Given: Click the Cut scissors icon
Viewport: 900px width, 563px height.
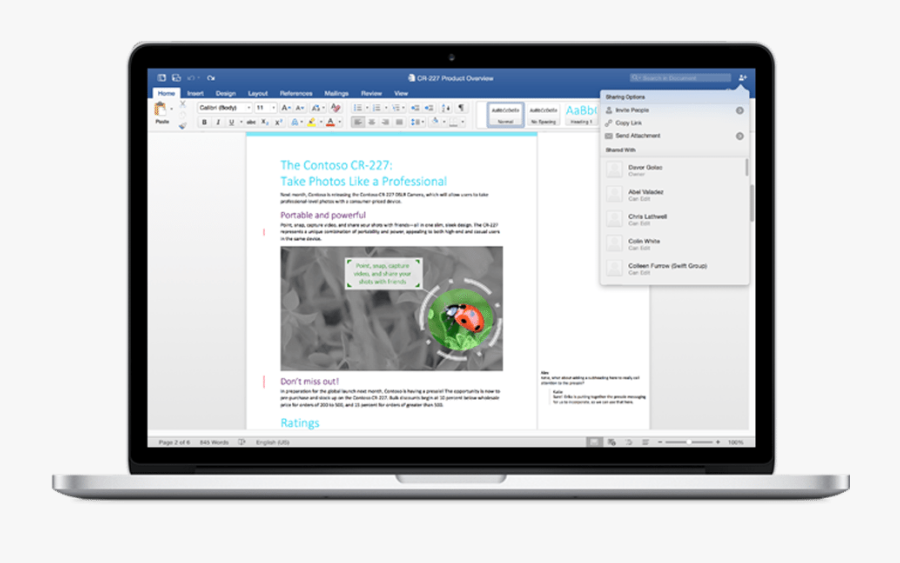Looking at the screenshot, I should (183, 104).
